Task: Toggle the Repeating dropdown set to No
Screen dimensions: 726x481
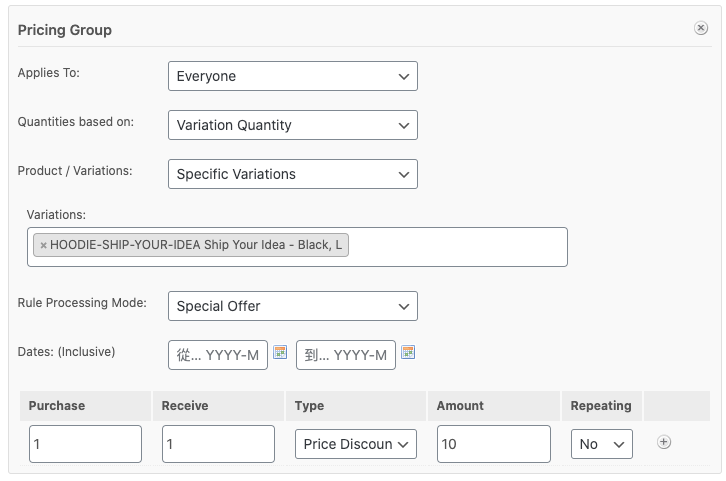Action: click(601, 444)
